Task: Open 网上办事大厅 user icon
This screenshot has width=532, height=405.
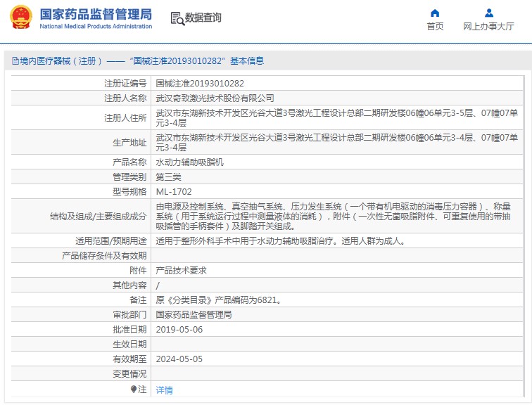Action: click(x=489, y=13)
